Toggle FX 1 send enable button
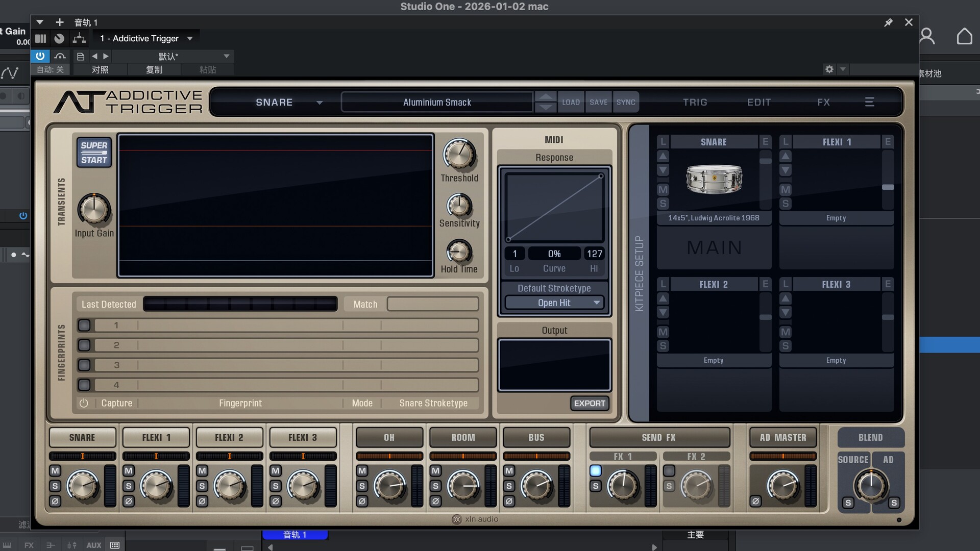980x551 pixels. 595,470
